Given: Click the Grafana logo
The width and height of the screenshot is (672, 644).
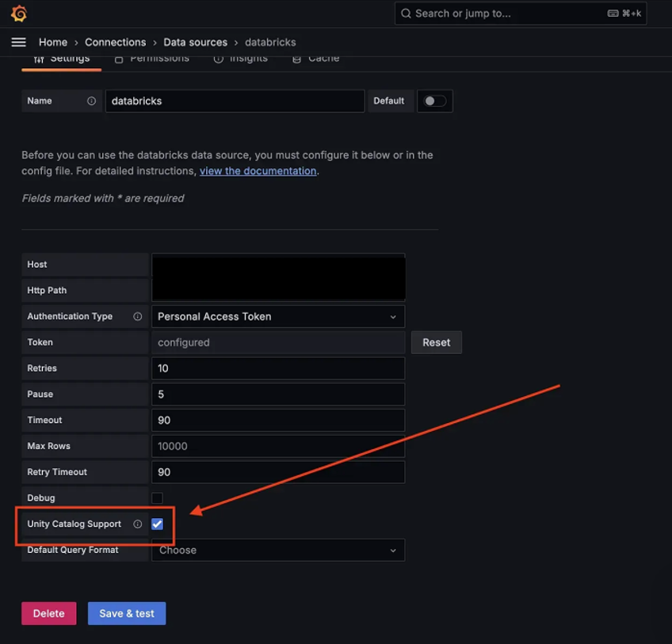Looking at the screenshot, I should coord(19,13).
